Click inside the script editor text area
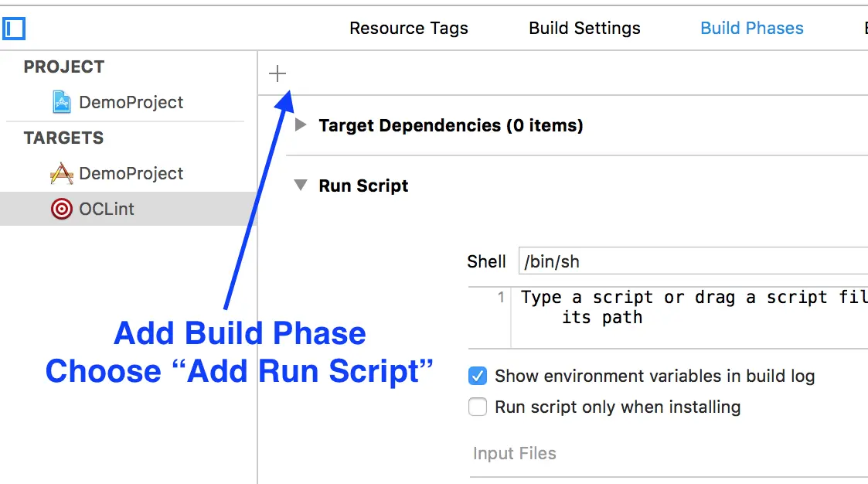Viewport: 868px width, 484px height. point(688,317)
